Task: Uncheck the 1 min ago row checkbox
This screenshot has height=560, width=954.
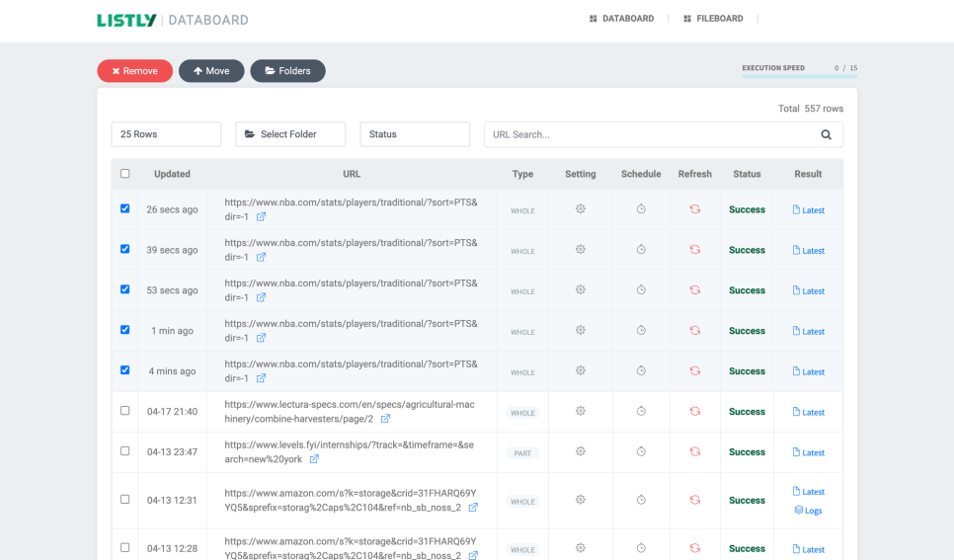Action: click(124, 329)
